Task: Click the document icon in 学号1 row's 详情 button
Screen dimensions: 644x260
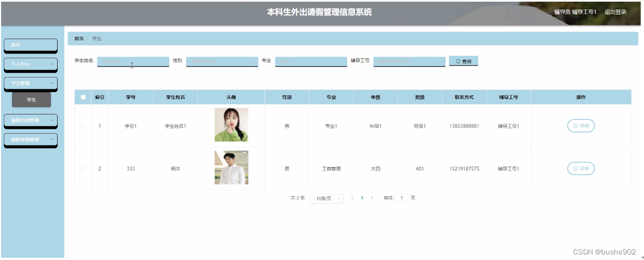Action: coord(575,126)
